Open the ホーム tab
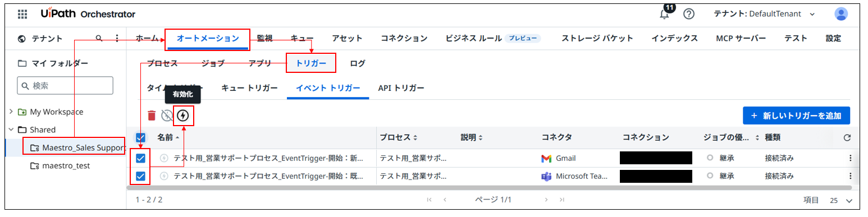868x217 pixels. point(147,38)
